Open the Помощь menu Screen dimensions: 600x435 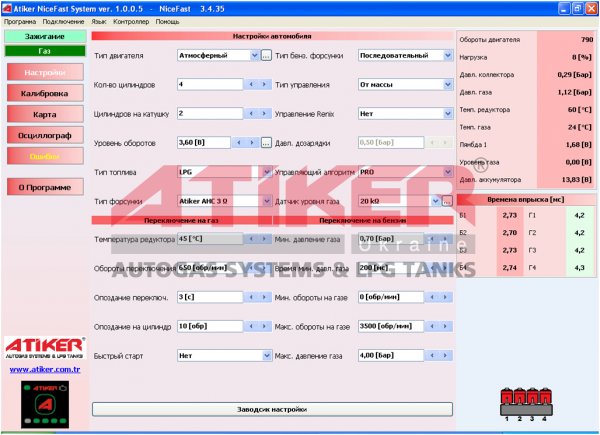click(167, 22)
